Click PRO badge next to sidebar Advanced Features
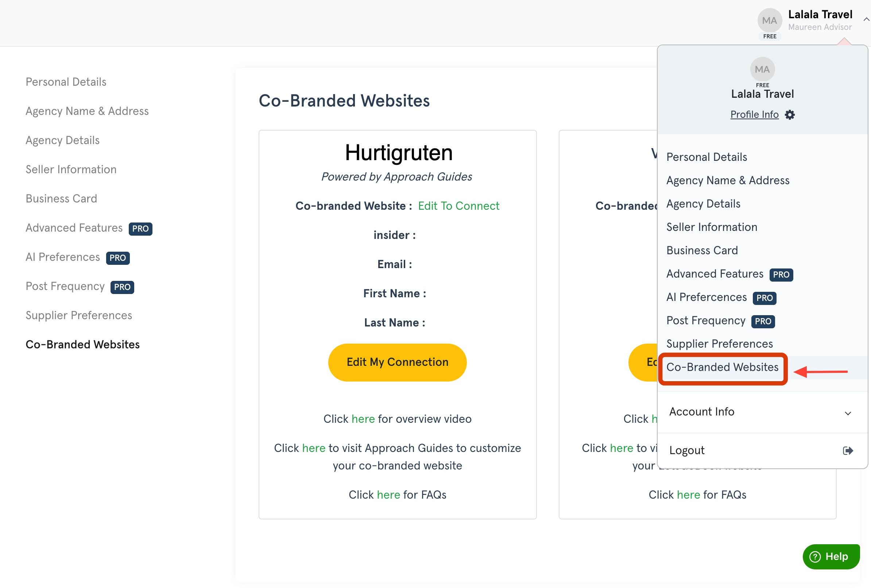The image size is (871, 588). pyautogui.click(x=140, y=229)
